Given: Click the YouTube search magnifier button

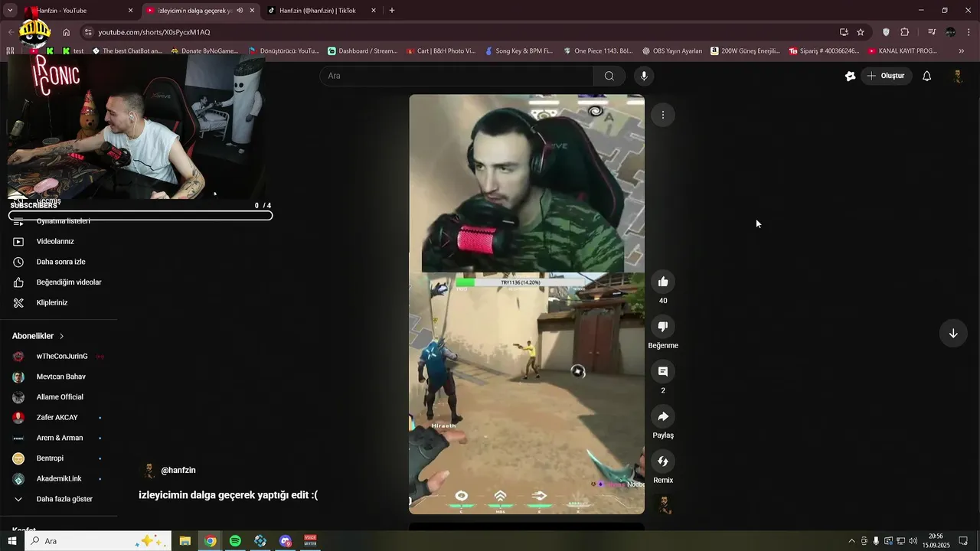Looking at the screenshot, I should (x=609, y=76).
